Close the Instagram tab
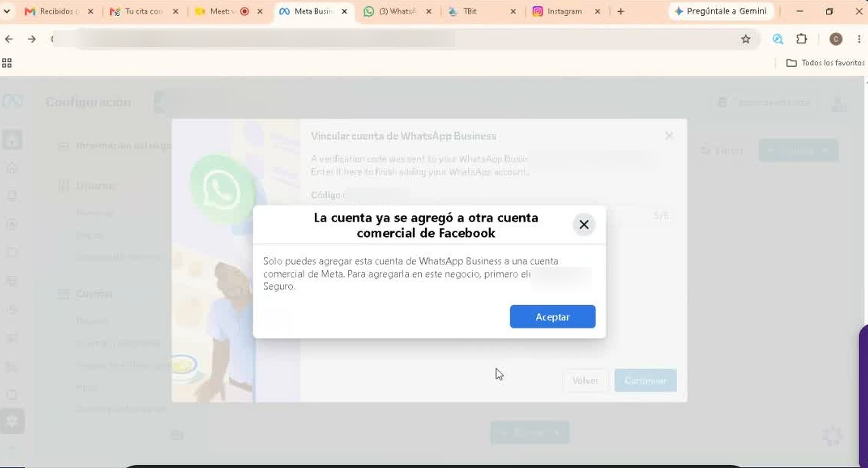This screenshot has height=468, width=868. click(x=597, y=11)
